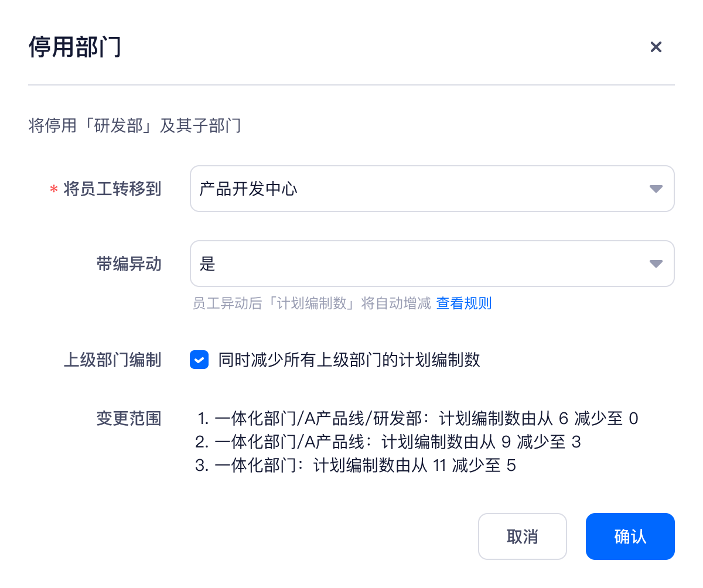This screenshot has width=703, height=588.
Task: Click the 带编异动 field label
Action: [x=128, y=264]
